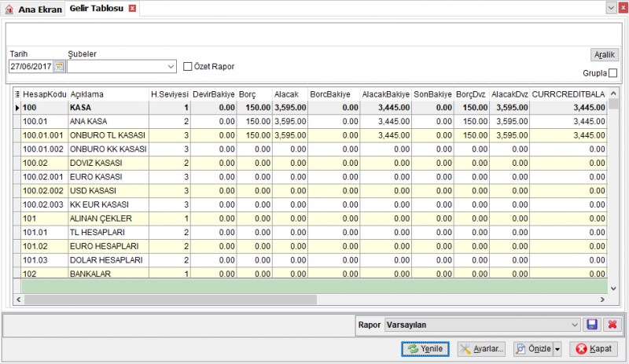Click the horizontal scrollbar thumb of the grid
The width and height of the screenshot is (629, 364).
[171, 300]
